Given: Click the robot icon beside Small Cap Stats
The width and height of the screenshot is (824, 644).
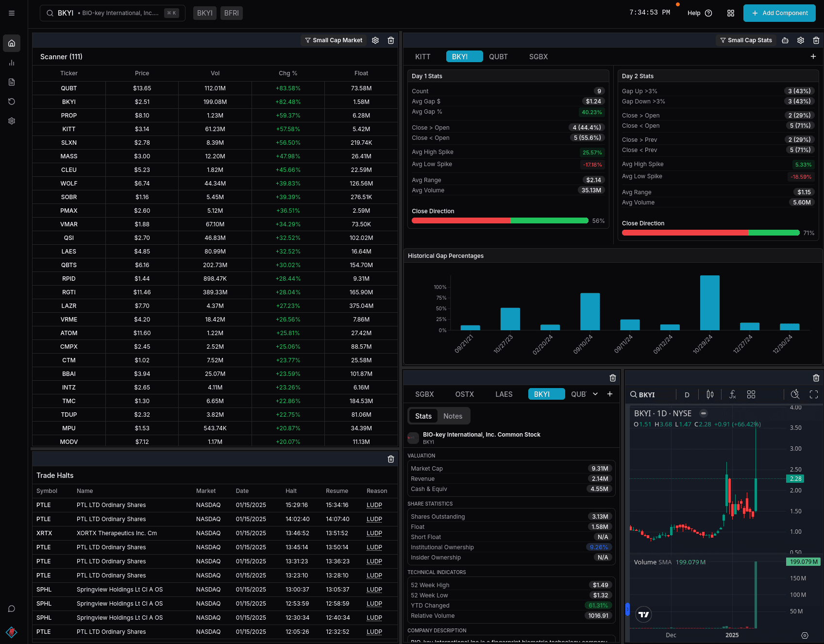Looking at the screenshot, I should click(785, 40).
